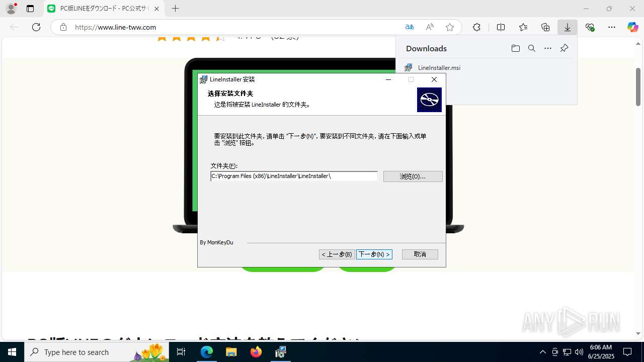
Task: Open LineInstaller.msi in Downloads panel
Action: click(439, 68)
